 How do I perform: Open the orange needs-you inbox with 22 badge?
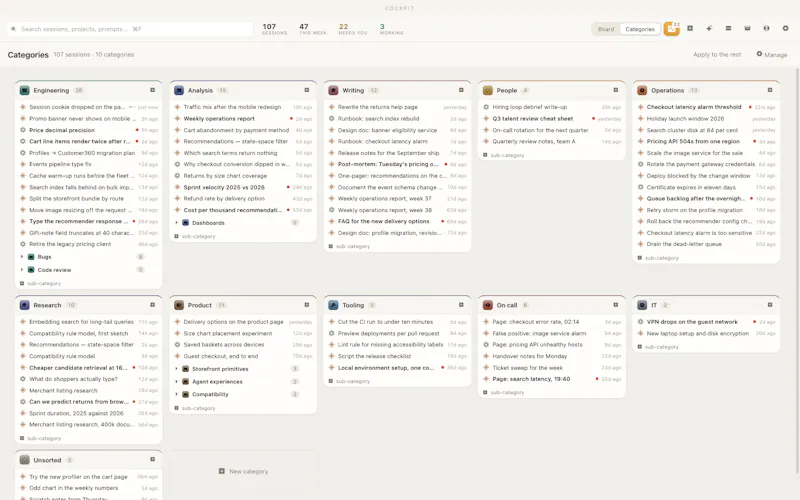coord(671,29)
